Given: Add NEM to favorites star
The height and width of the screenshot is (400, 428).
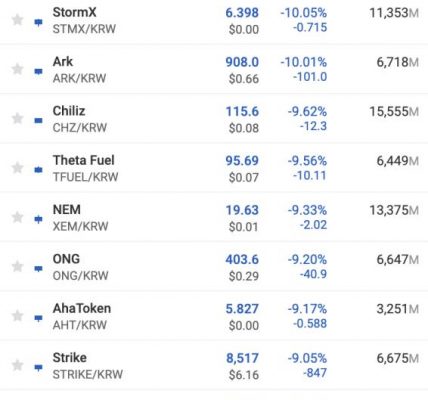Looking at the screenshot, I should click(x=17, y=217).
